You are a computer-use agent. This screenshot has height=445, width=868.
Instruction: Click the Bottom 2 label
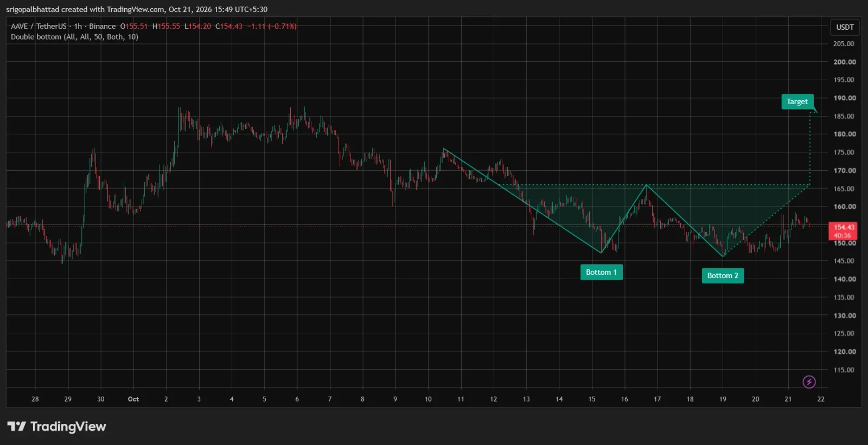coord(723,275)
